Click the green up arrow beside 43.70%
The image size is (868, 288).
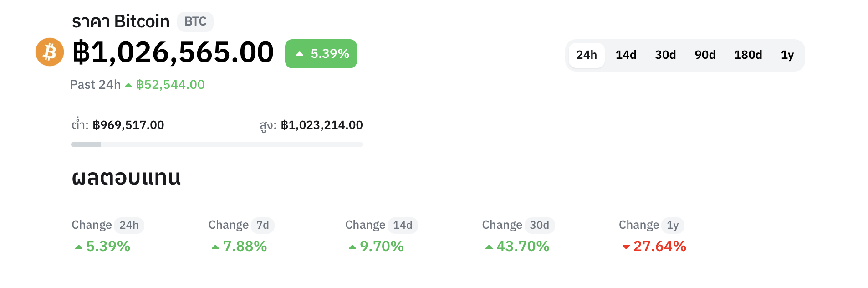point(489,247)
